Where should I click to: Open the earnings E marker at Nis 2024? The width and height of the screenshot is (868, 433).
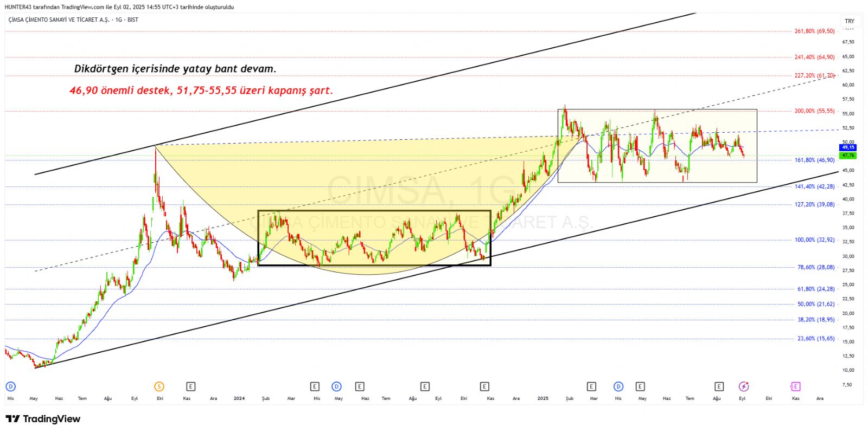pyautogui.click(x=315, y=386)
